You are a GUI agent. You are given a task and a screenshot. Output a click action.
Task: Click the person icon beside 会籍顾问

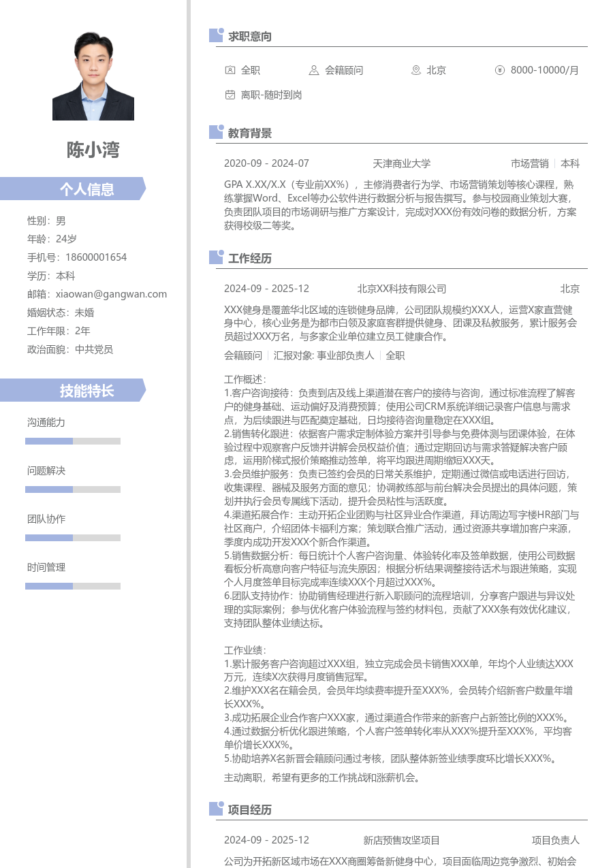[313, 70]
